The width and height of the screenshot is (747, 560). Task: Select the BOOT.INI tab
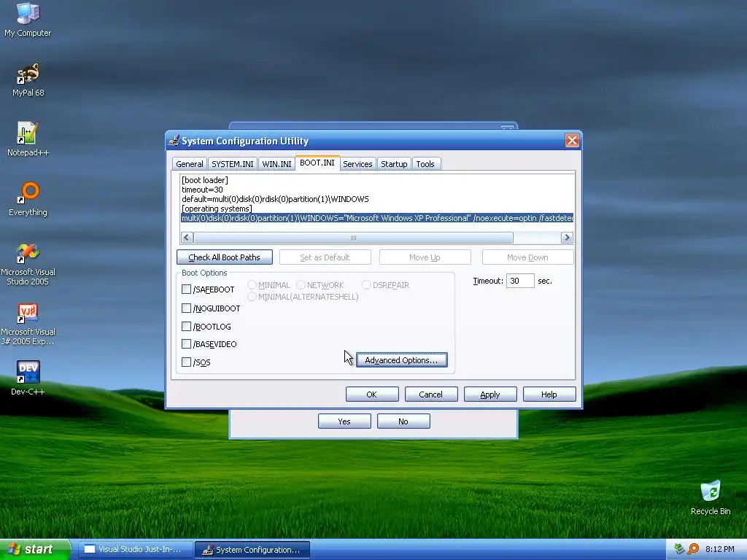(317, 163)
